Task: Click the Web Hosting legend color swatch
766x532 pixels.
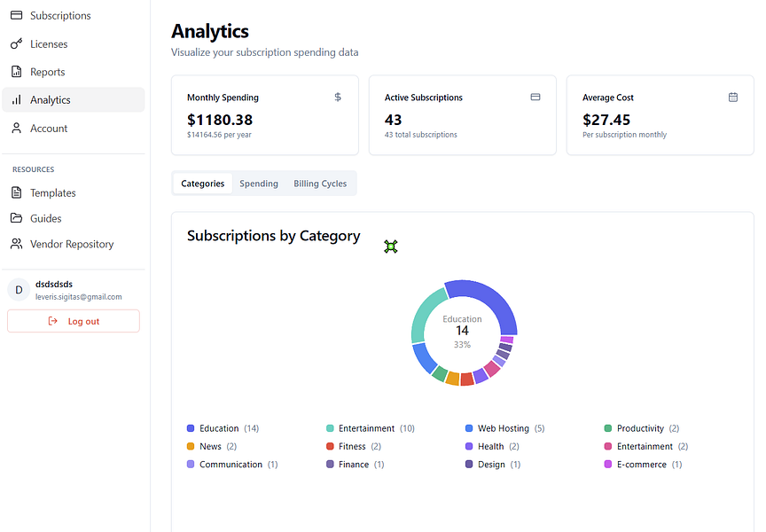Action: pyautogui.click(x=469, y=429)
